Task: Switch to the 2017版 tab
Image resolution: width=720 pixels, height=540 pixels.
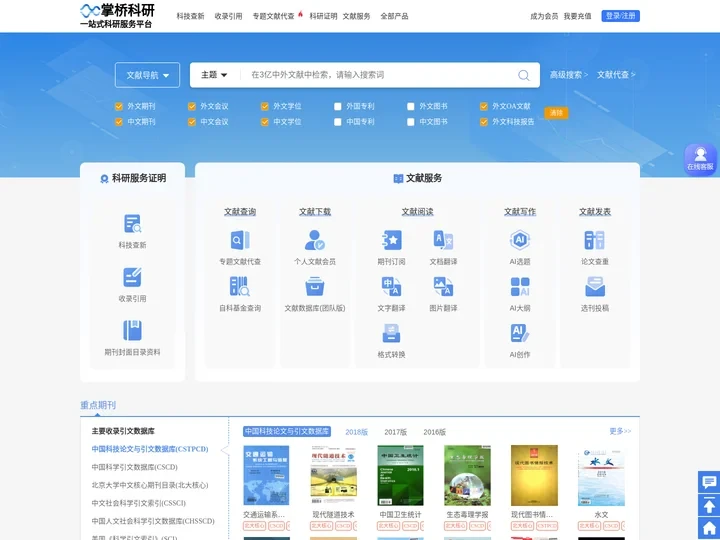Action: click(x=396, y=432)
